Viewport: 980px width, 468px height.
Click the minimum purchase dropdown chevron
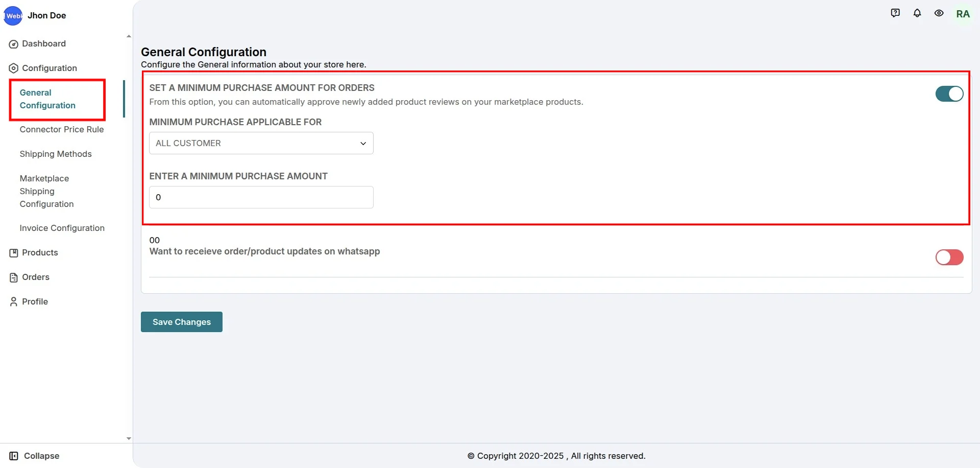tap(363, 144)
